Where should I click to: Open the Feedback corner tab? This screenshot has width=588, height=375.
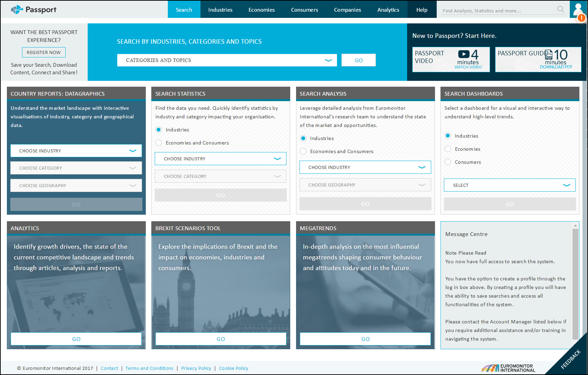[x=571, y=358]
